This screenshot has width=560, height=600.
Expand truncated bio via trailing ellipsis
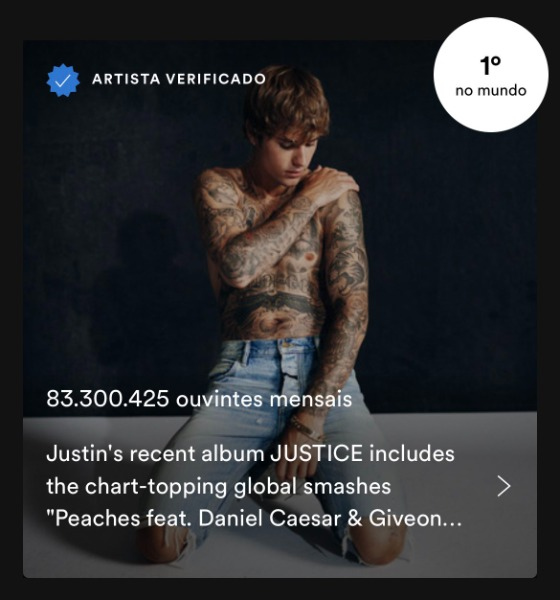pyautogui.click(x=452, y=524)
